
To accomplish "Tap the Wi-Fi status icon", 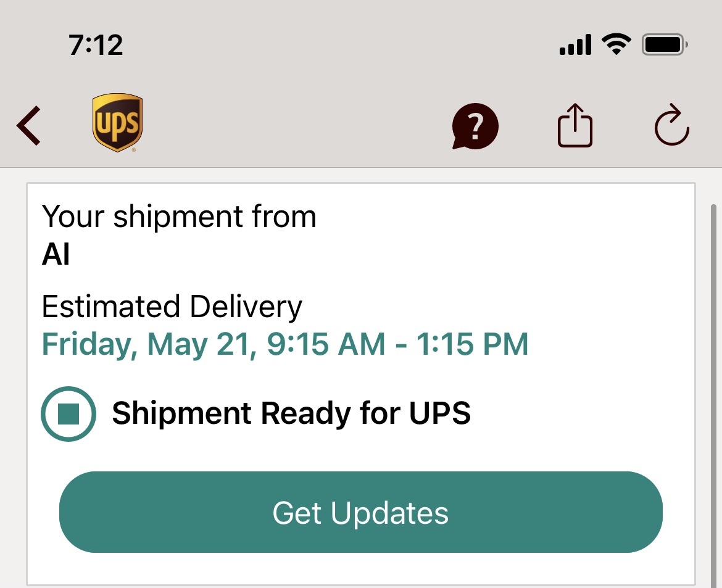I will 616,44.
